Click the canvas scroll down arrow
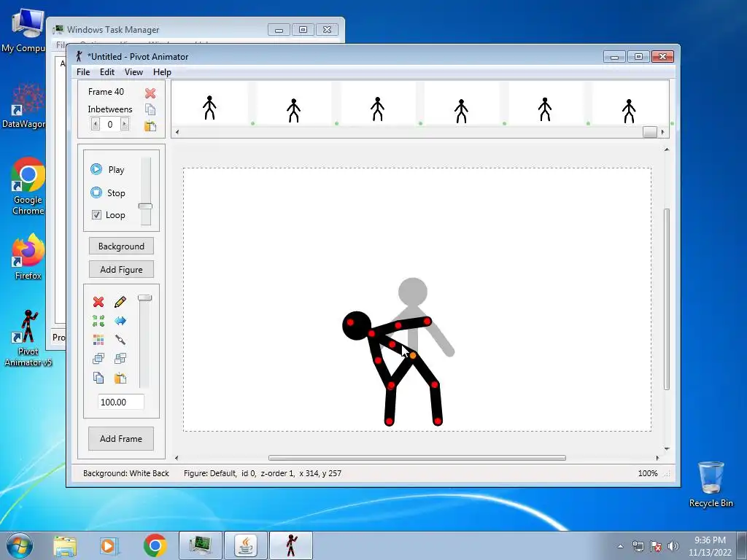The height and width of the screenshot is (560, 747). point(667,448)
